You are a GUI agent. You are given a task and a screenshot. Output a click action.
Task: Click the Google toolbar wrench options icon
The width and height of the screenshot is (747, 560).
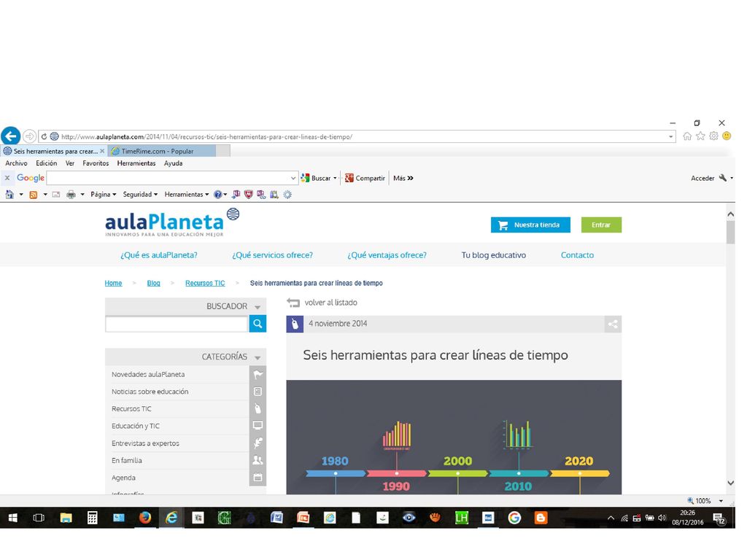coord(723,178)
